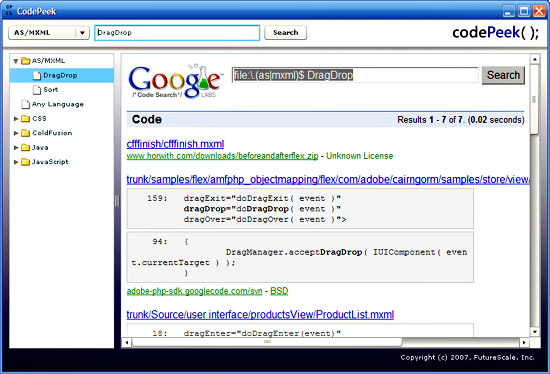Collapse the AS/MXML tree folder
Viewport: 550px width, 374px height.
(x=16, y=61)
